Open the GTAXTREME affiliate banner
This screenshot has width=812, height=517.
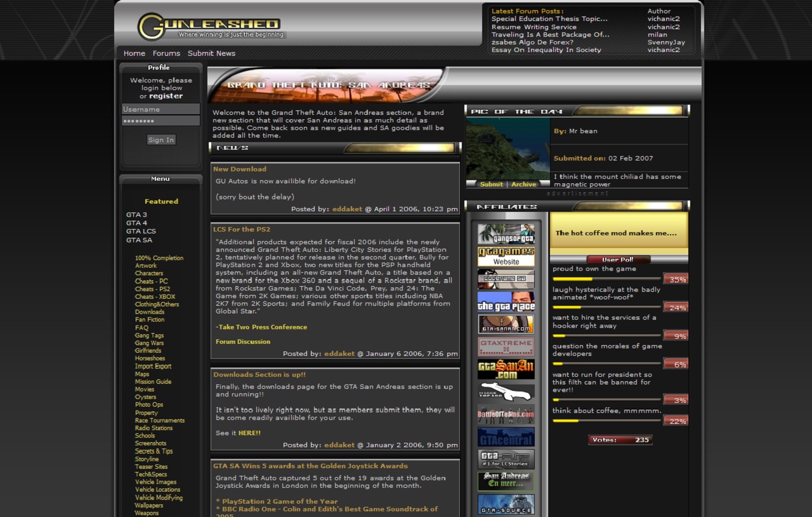(506, 346)
